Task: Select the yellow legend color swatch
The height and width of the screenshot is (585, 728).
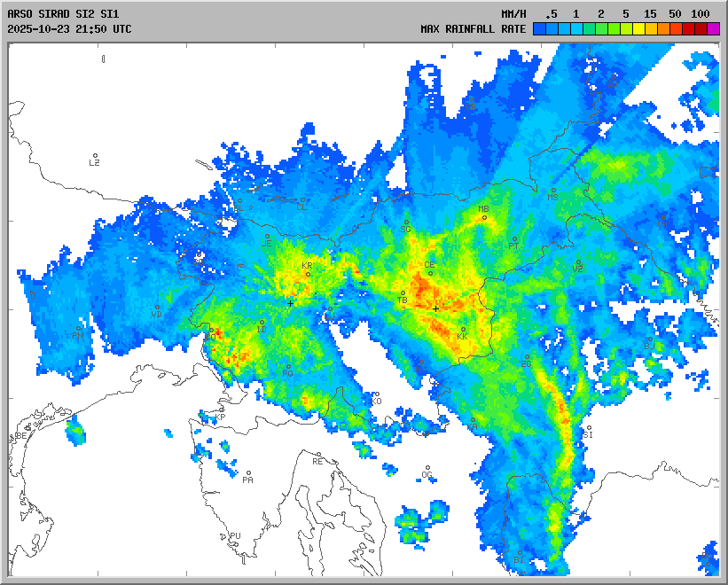Action: click(638, 28)
